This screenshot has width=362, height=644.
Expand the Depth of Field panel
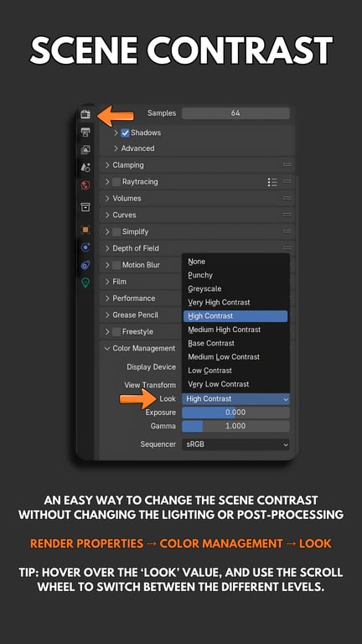[107, 248]
